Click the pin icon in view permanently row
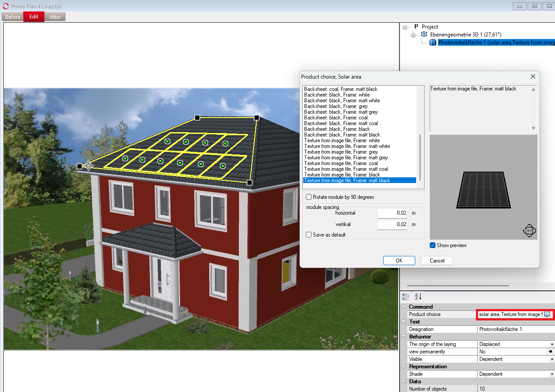This screenshot has width=555, height=392. pyautogui.click(x=550, y=352)
